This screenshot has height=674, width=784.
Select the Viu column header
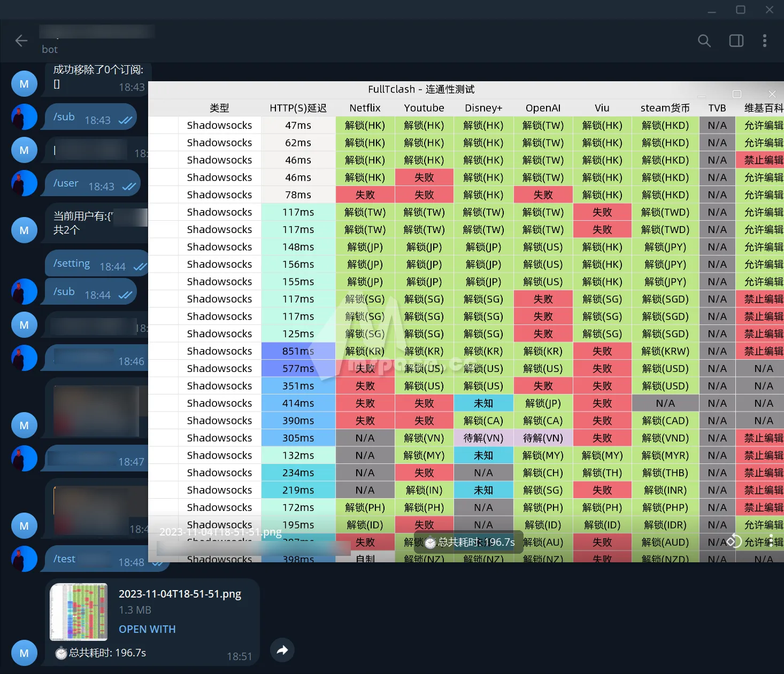coord(602,108)
